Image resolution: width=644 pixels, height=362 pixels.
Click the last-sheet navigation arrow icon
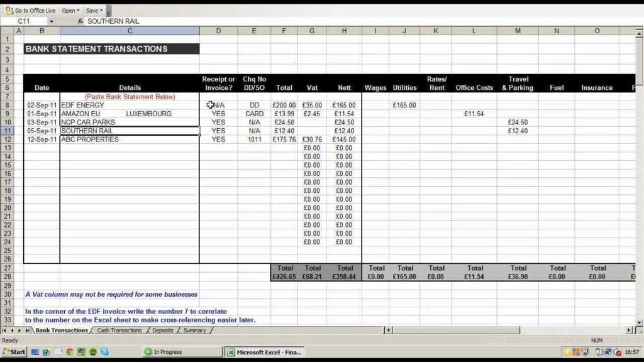click(28, 330)
